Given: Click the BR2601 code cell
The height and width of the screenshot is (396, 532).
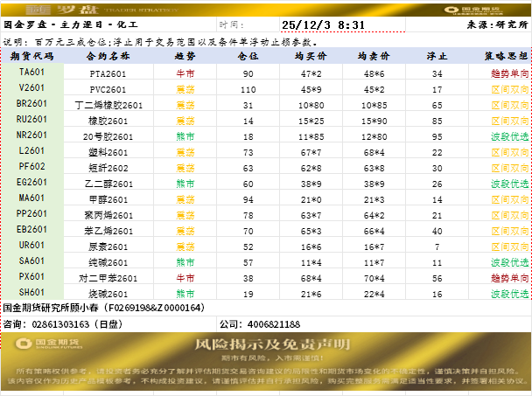Looking at the screenshot, I should coord(31,103).
